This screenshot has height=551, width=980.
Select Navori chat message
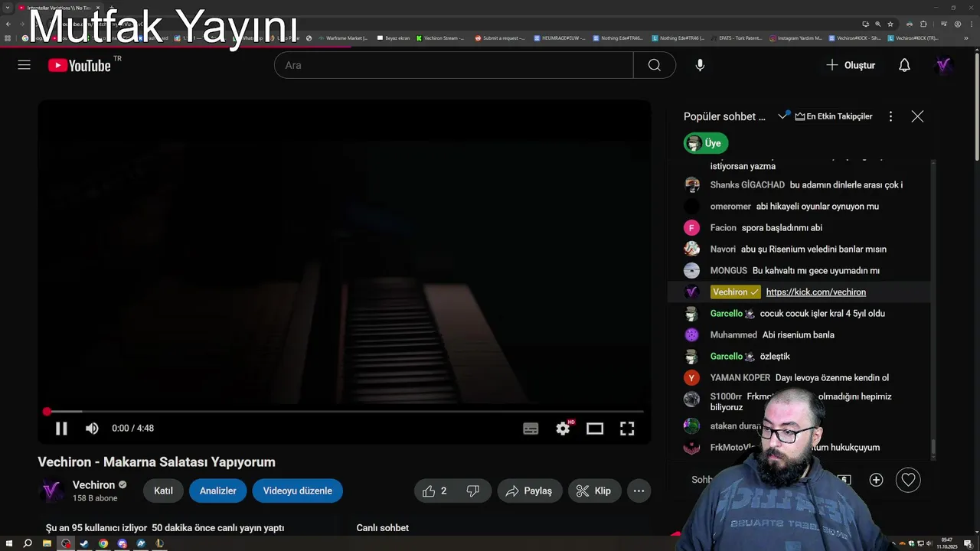(800, 249)
